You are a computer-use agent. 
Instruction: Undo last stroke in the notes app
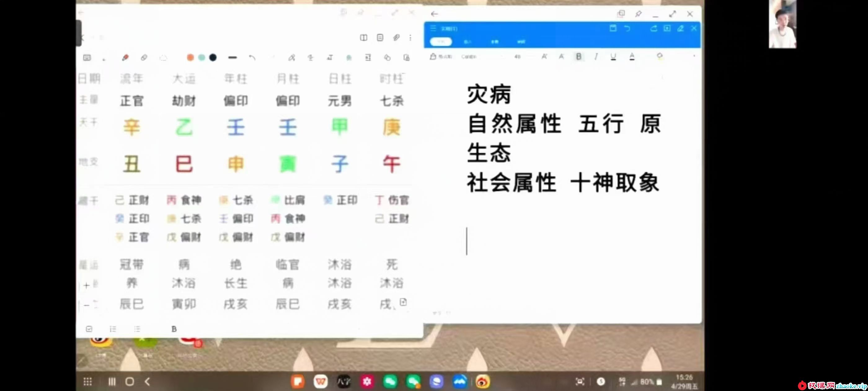tap(252, 58)
